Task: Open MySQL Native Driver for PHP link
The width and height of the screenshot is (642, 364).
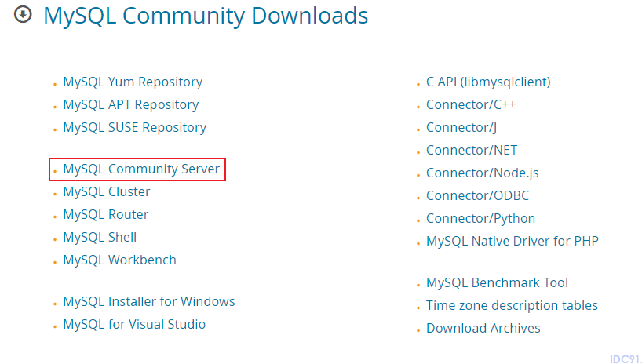Action: point(513,241)
